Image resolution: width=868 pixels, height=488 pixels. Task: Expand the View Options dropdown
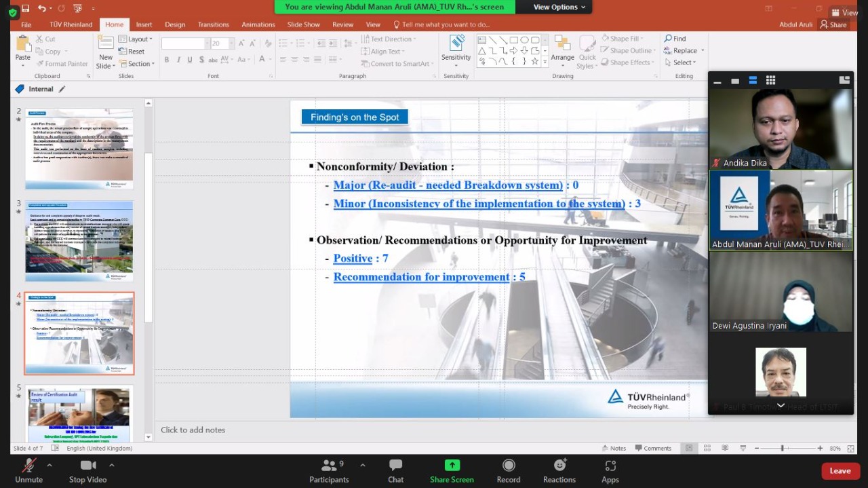pyautogui.click(x=559, y=7)
